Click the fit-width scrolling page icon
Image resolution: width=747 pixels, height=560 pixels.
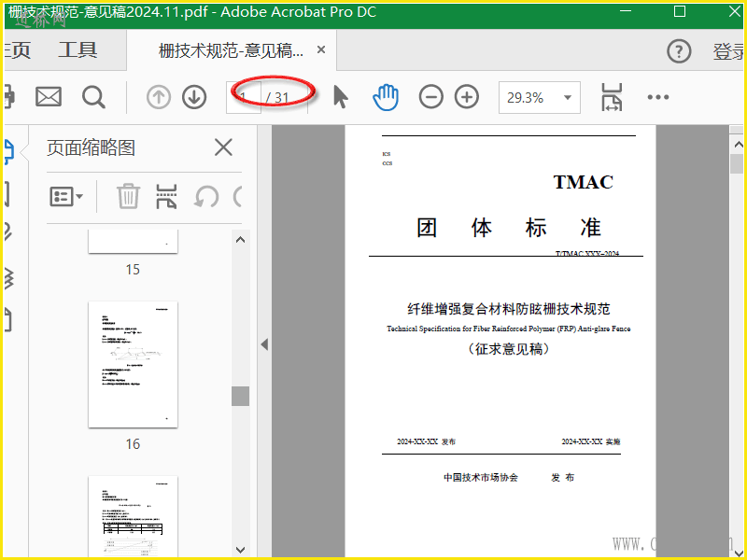click(x=612, y=97)
